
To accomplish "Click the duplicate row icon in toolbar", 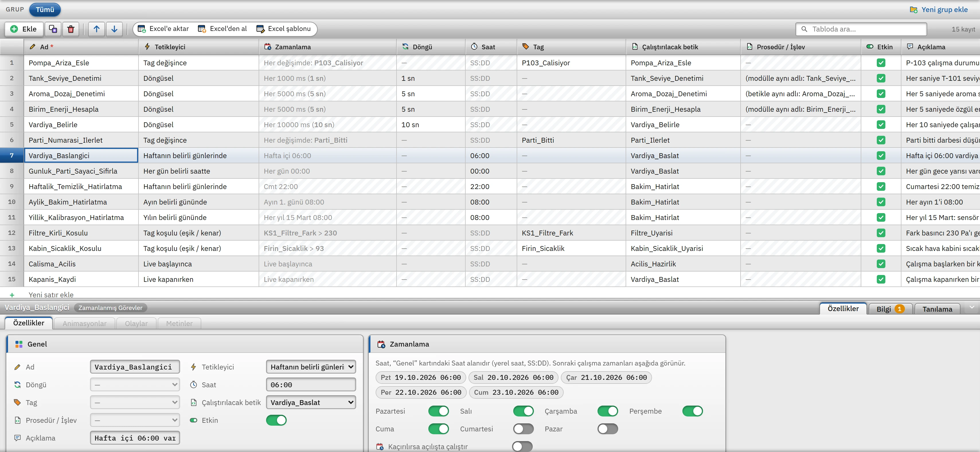I will coord(53,29).
